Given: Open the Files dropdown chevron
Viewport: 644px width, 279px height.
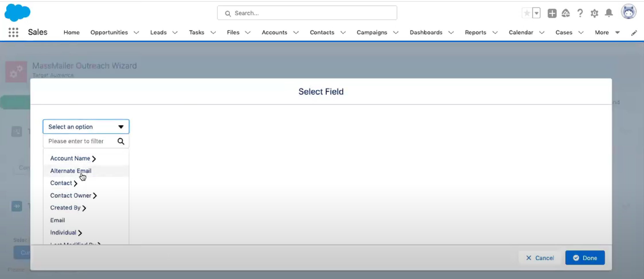Looking at the screenshot, I should tap(248, 33).
